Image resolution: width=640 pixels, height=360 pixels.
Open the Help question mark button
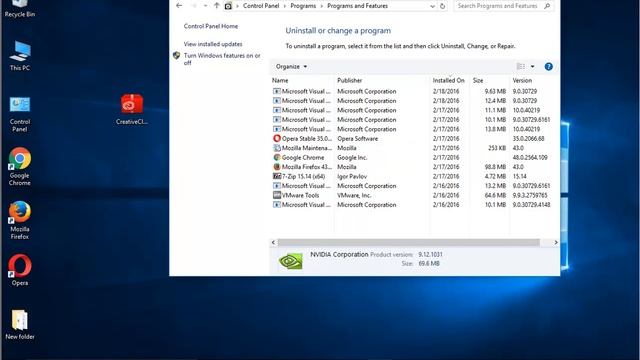tap(549, 67)
